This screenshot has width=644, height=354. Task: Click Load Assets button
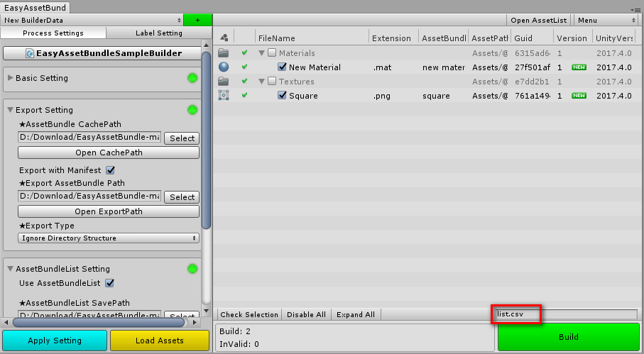(x=159, y=341)
